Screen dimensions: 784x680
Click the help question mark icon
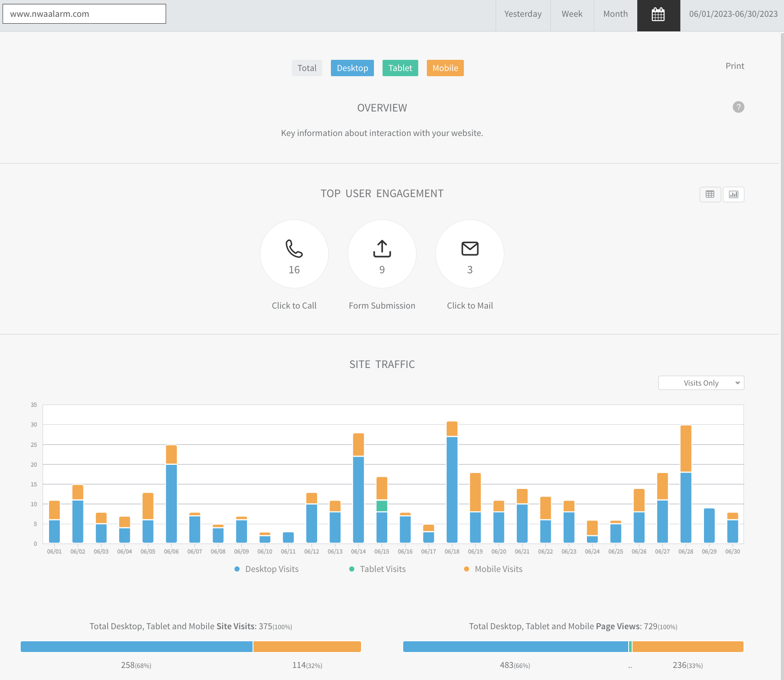[738, 107]
